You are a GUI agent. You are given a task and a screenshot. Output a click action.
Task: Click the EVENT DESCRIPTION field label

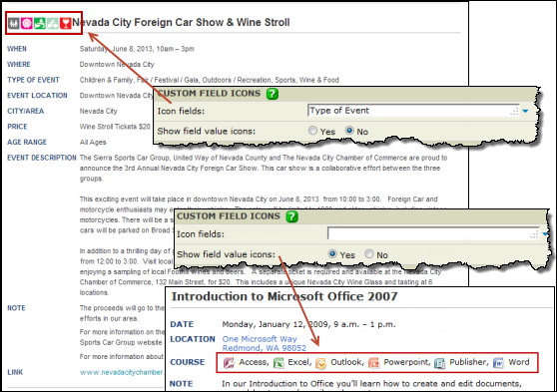click(x=42, y=158)
